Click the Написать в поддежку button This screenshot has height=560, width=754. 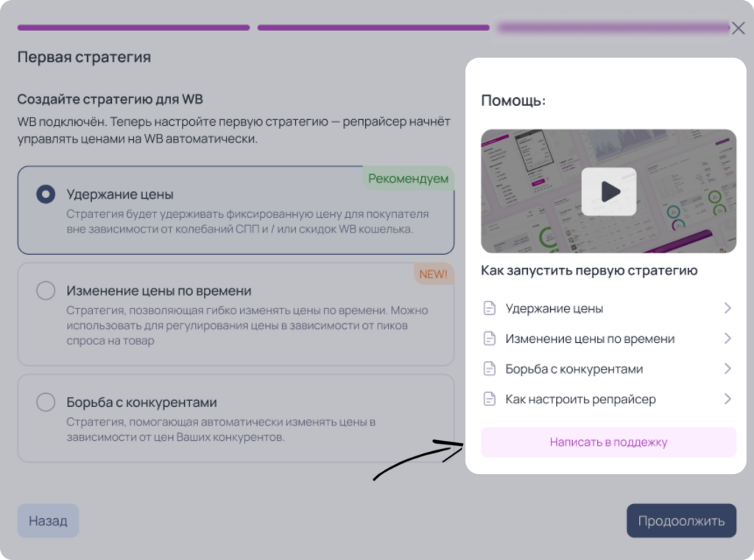tap(608, 442)
